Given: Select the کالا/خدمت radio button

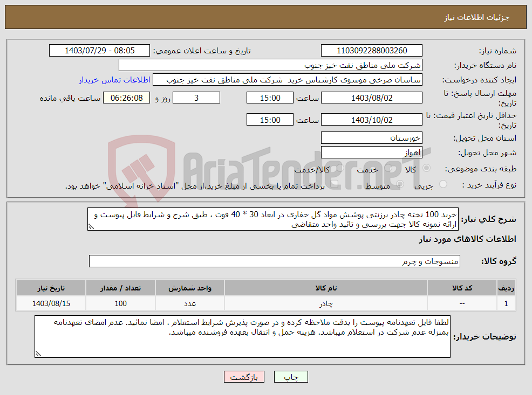Looking at the screenshot, I should coord(340,168).
